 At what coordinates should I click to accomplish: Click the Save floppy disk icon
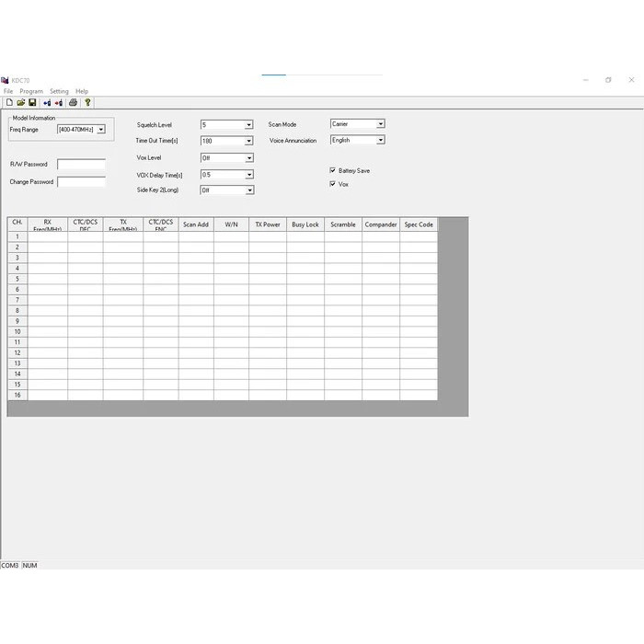point(32,102)
